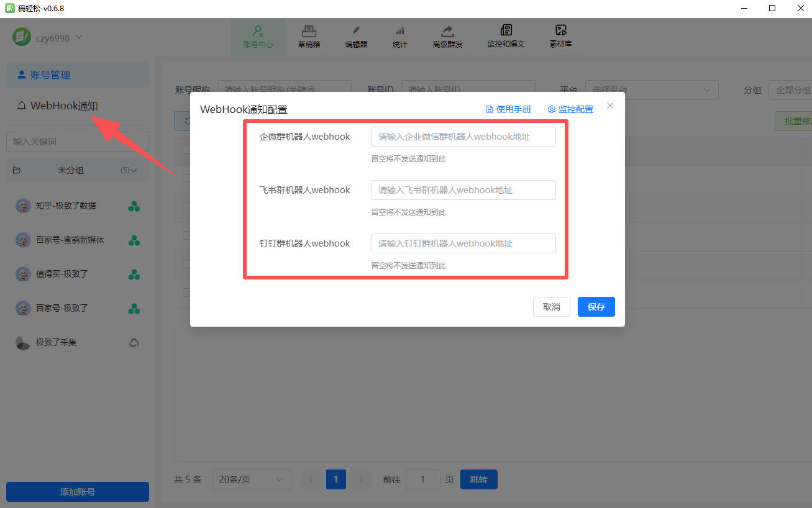Open the 监控和爆文 monitoring icon
This screenshot has height=508, width=812.
506,31
